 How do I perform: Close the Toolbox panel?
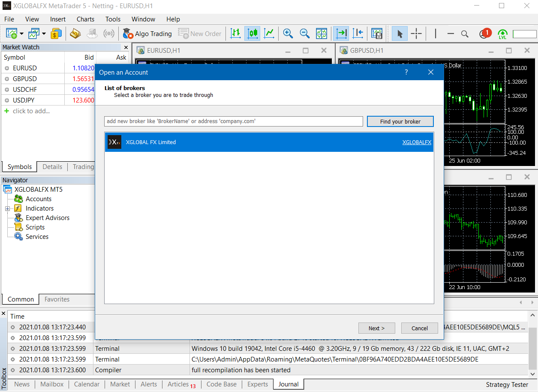[4, 314]
